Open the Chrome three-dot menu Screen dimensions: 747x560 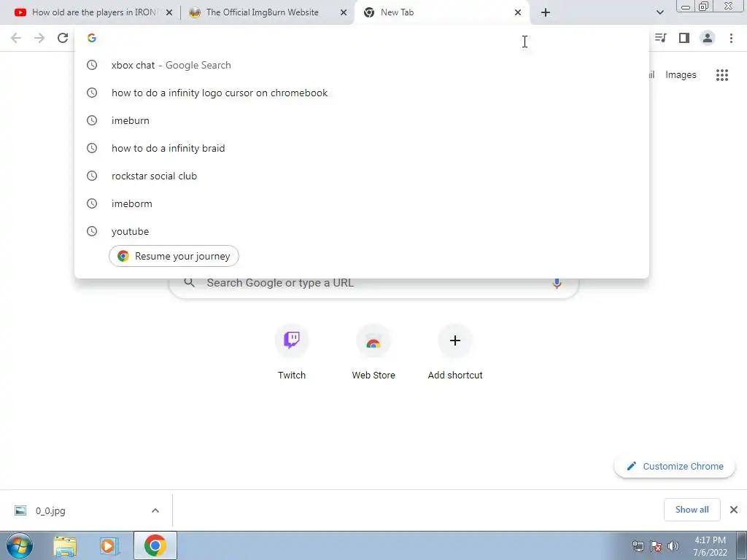pos(731,38)
